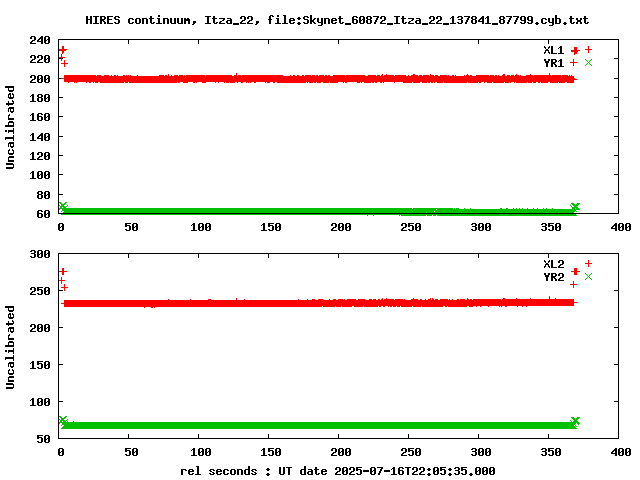Select the "Uncalibrated" axis label of the XL2/YR2 plot

[10, 347]
